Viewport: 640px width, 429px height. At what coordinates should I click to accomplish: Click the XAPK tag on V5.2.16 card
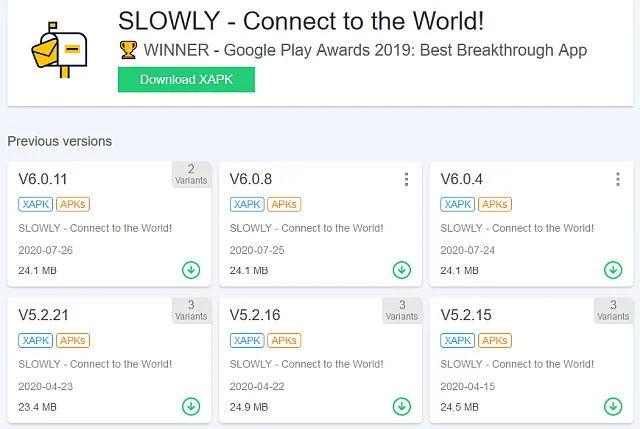[247, 340]
